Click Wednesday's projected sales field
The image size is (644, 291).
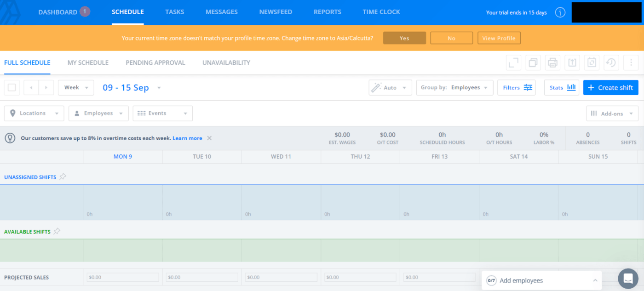[281, 277]
